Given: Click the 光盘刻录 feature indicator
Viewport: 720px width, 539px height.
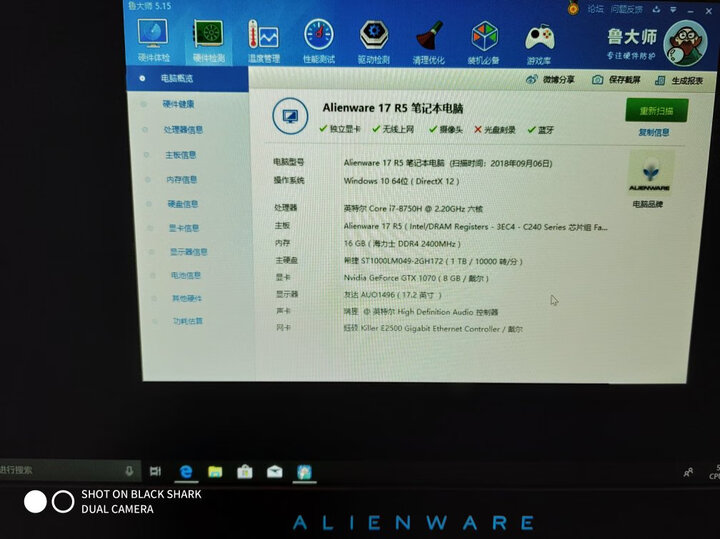Looking at the screenshot, I should tap(495, 130).
